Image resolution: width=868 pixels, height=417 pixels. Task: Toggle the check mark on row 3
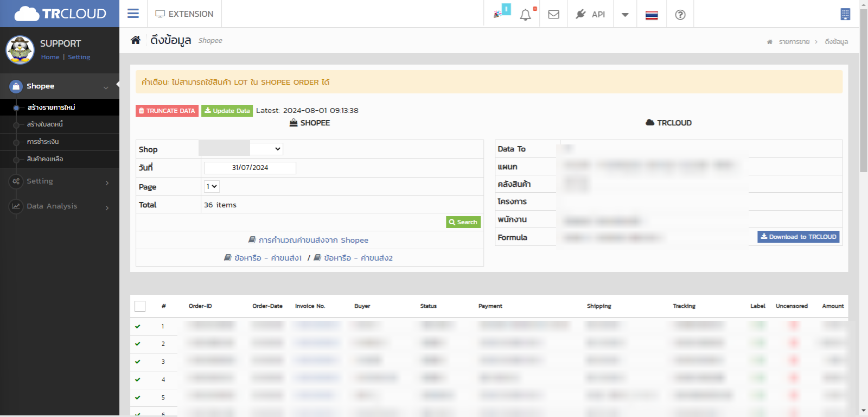pyautogui.click(x=138, y=362)
